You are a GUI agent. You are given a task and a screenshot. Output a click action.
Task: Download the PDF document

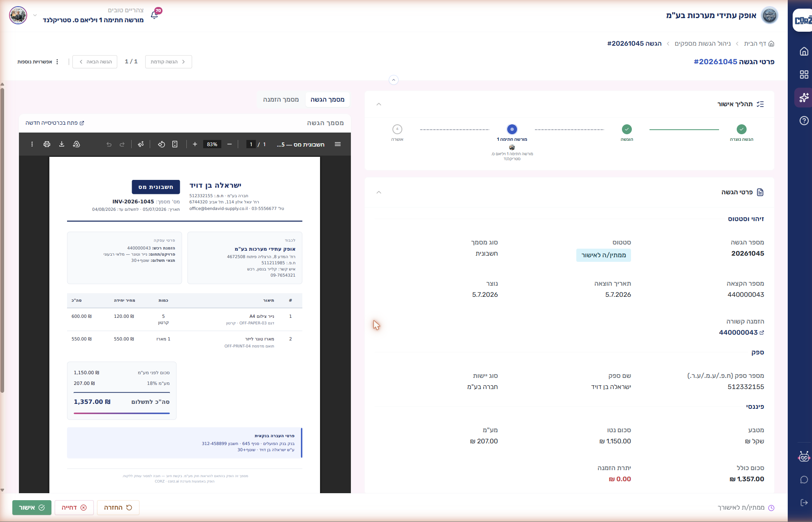[x=62, y=144]
